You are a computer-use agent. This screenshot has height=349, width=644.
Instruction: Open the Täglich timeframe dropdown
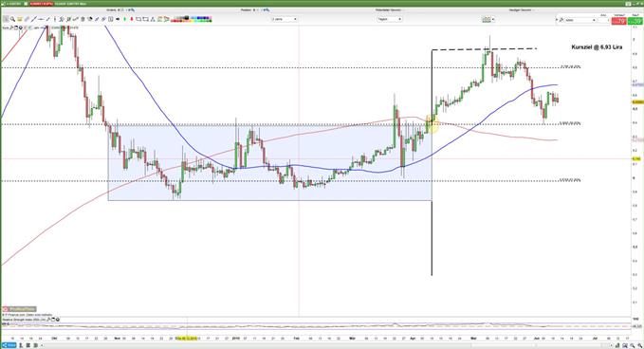pyautogui.click(x=389, y=19)
